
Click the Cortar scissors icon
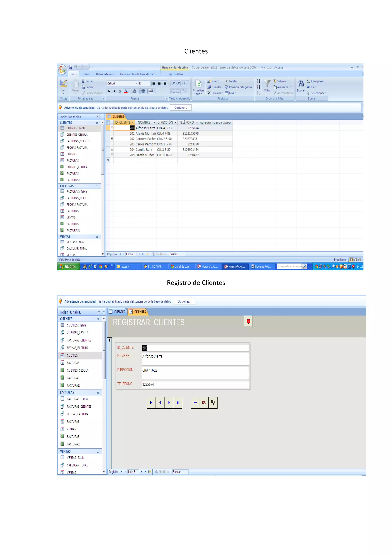click(83, 81)
